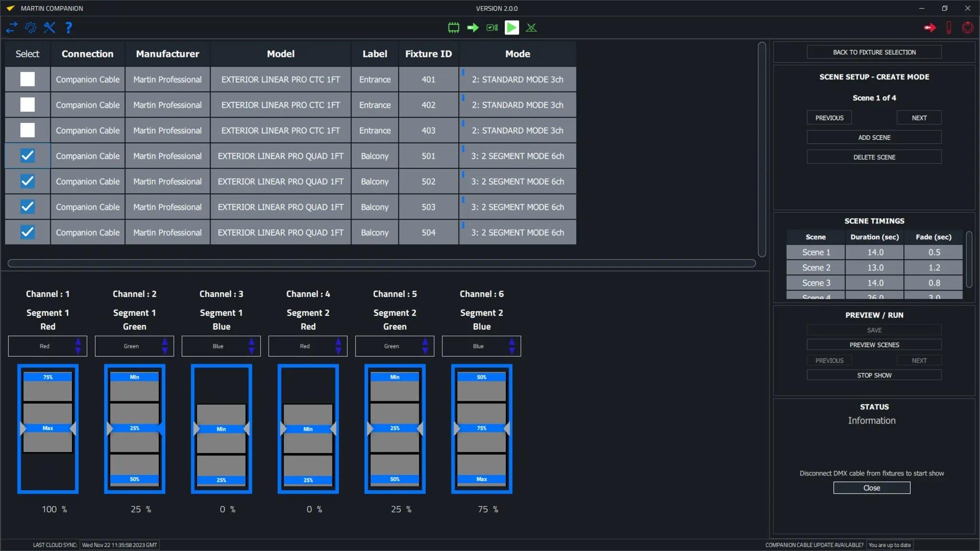
Task: Click the Scene 1 duration value 14.0
Action: click(875, 253)
